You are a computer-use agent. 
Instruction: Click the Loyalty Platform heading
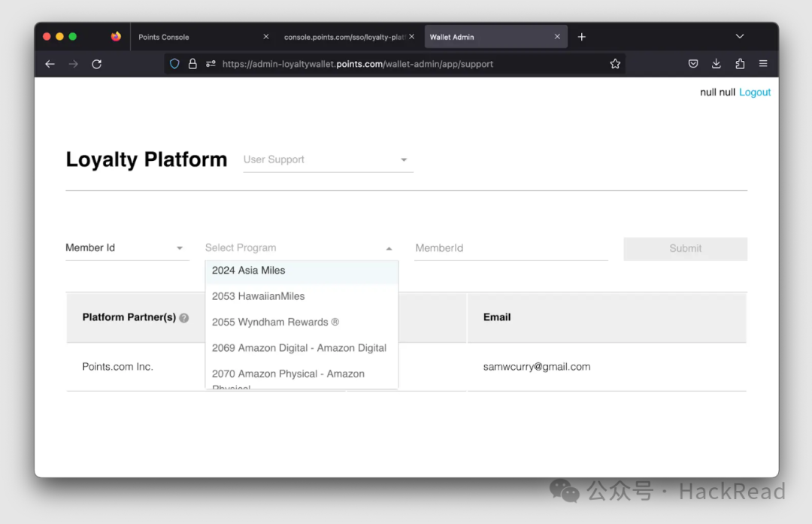tap(147, 159)
